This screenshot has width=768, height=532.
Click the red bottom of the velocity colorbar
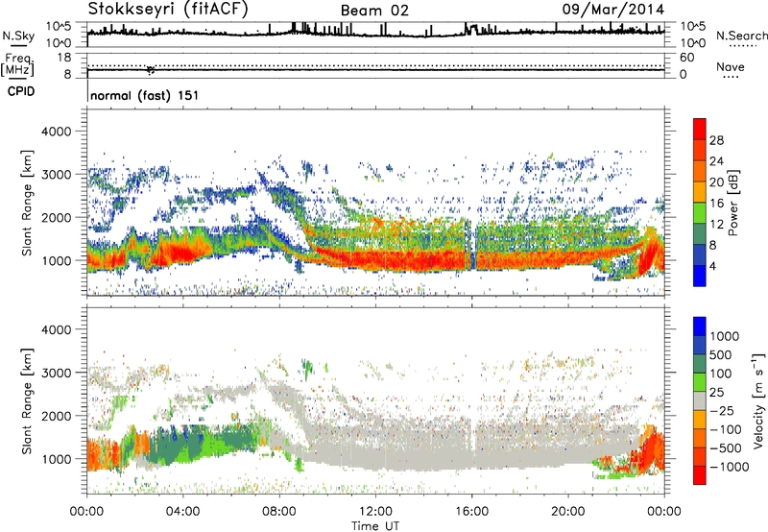[x=700, y=475]
